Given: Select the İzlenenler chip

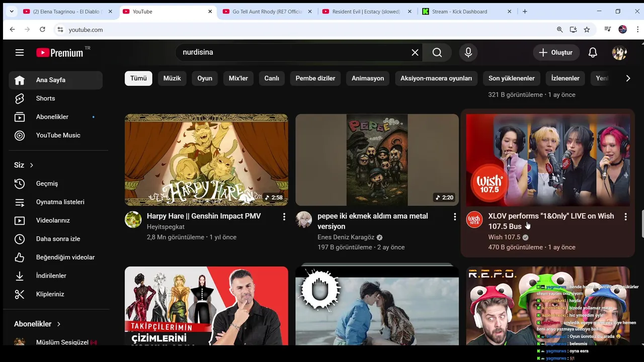Looking at the screenshot, I should pos(566,78).
